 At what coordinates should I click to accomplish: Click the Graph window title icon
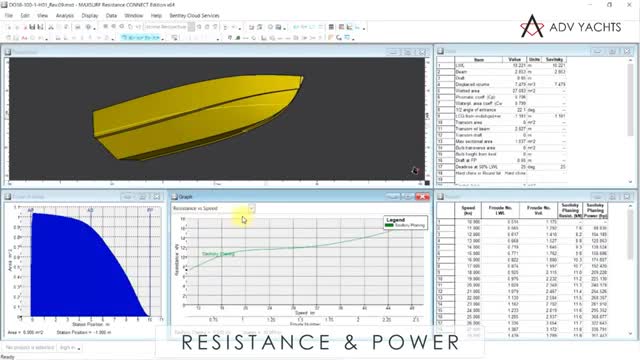pyautogui.click(x=175, y=197)
